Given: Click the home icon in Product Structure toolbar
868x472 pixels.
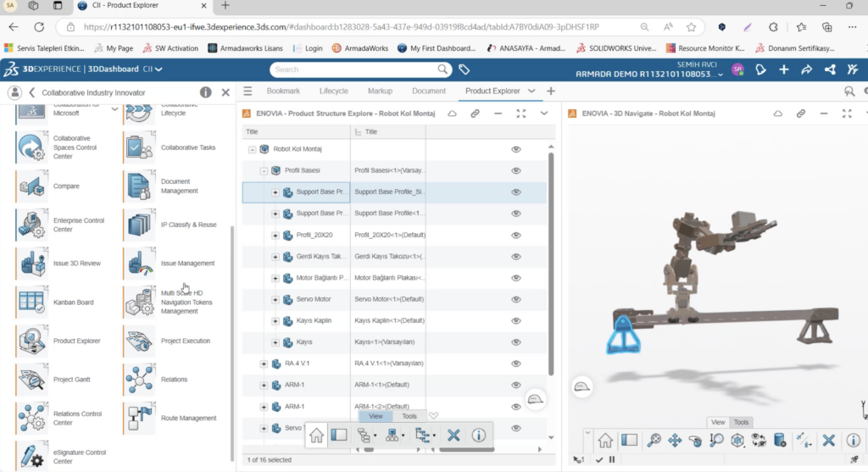Looking at the screenshot, I should (316, 435).
